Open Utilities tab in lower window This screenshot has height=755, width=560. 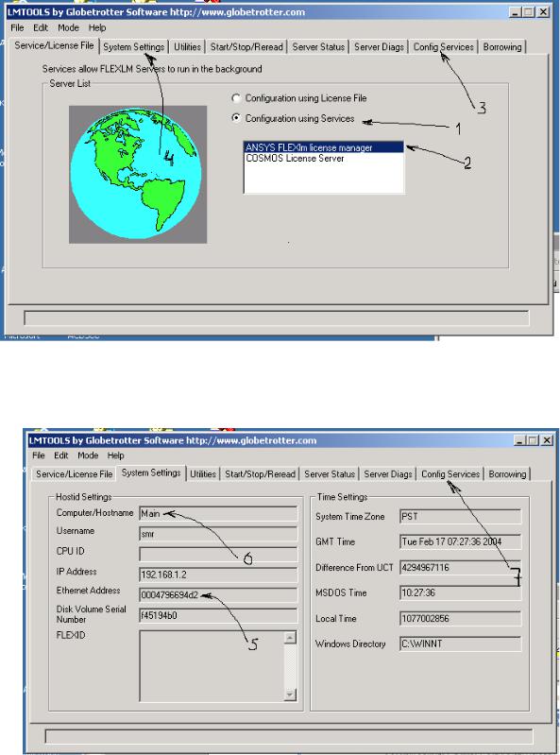coord(203,473)
